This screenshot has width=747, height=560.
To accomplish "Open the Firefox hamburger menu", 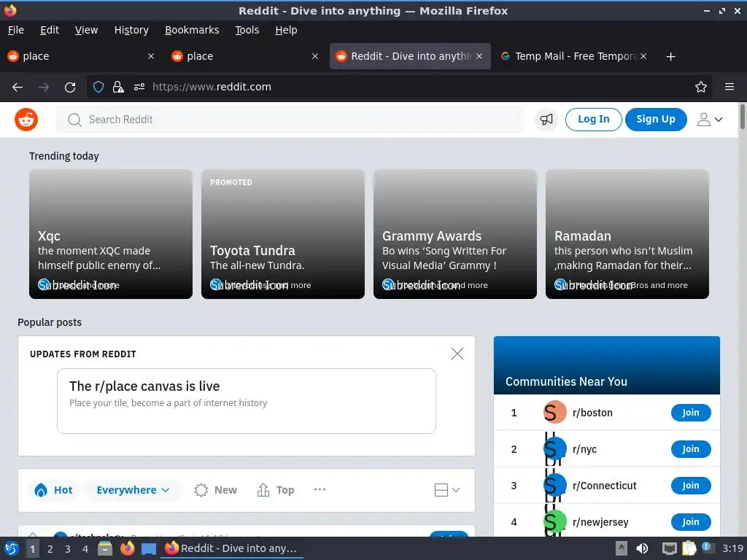I will (x=729, y=87).
